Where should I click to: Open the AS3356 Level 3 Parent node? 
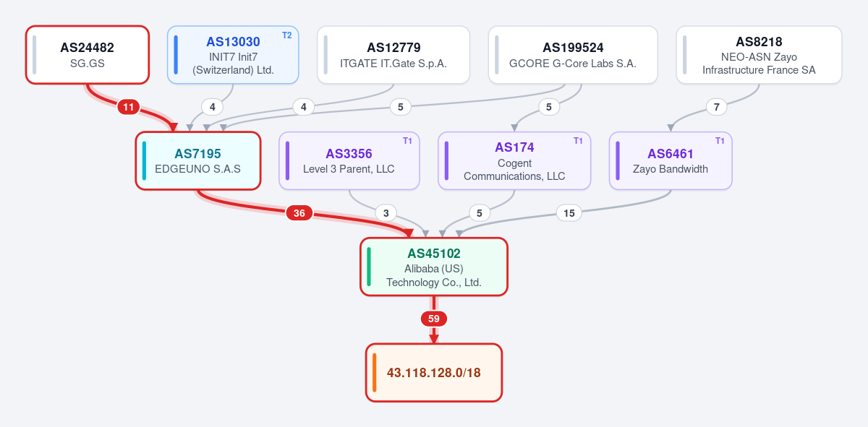[x=349, y=160]
